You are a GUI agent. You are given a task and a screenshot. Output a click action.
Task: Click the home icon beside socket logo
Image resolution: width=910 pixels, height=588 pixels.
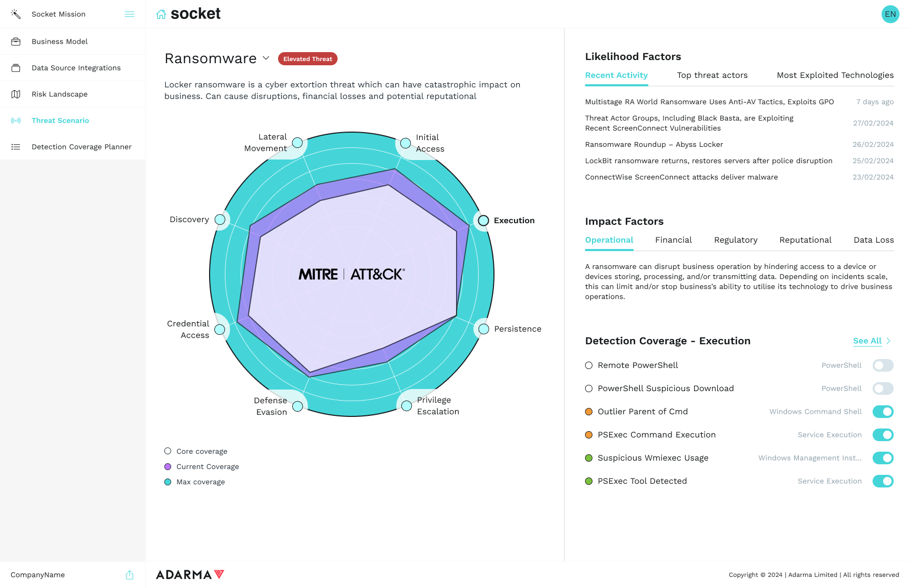coord(161,14)
